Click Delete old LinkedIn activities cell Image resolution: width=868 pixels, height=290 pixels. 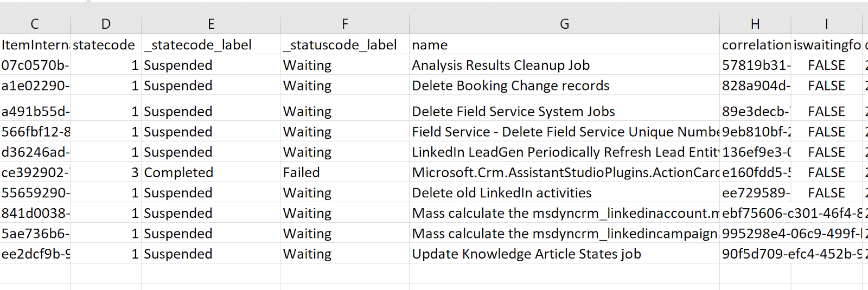(x=564, y=193)
